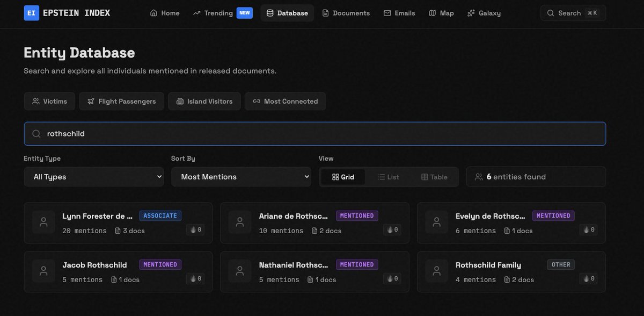The image size is (644, 316).
Task: Open the Documents nav item
Action: pyautogui.click(x=346, y=13)
